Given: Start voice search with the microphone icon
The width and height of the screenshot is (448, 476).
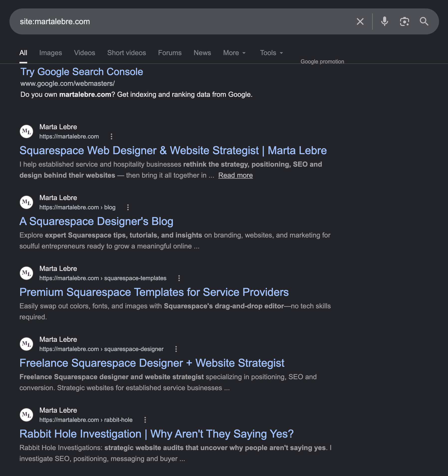Looking at the screenshot, I should coord(384,21).
